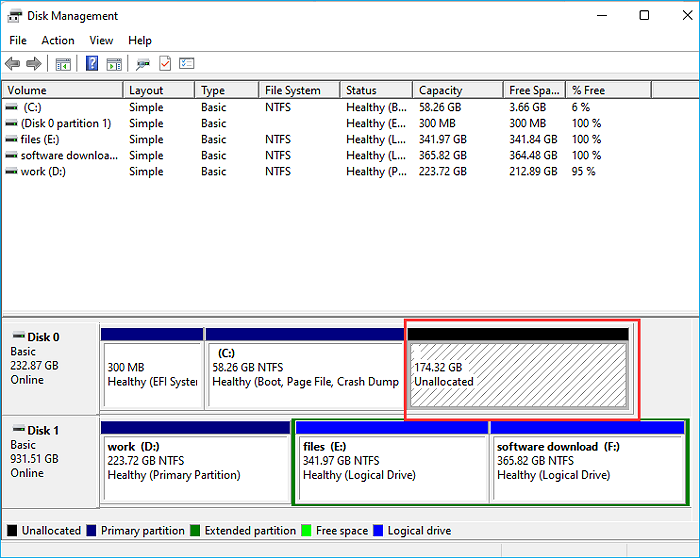
Task: Open the blue Help question mark icon
Action: [92, 64]
